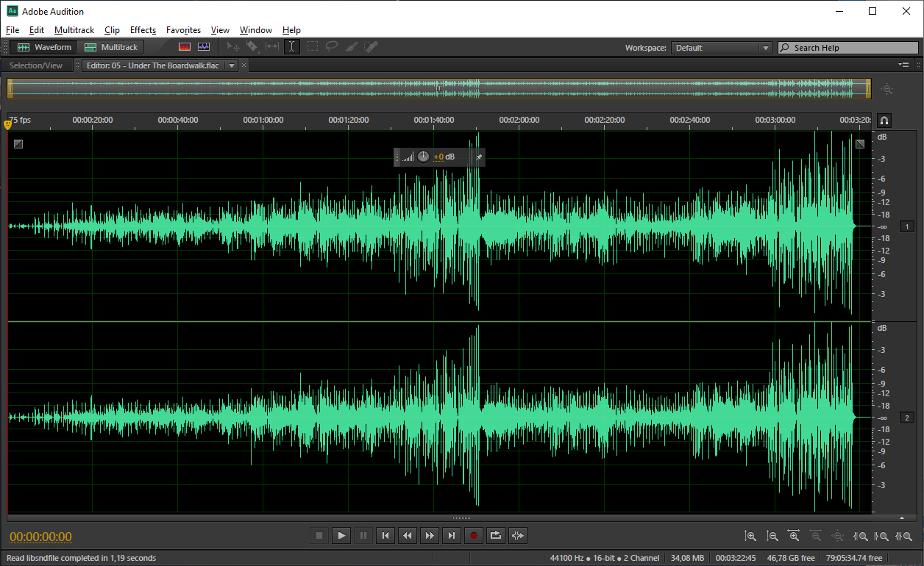Toggle snapping magnet button
This screenshot has height=566, width=924.
coord(884,120)
